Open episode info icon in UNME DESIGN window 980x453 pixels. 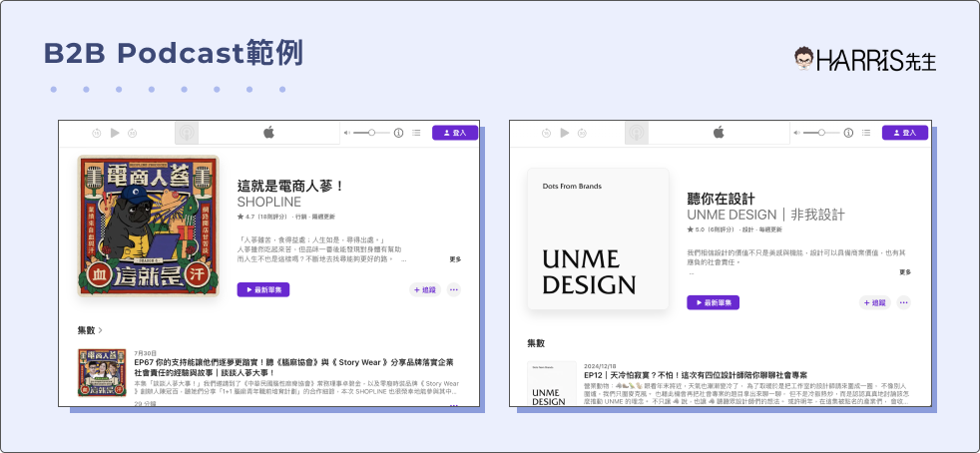click(848, 133)
